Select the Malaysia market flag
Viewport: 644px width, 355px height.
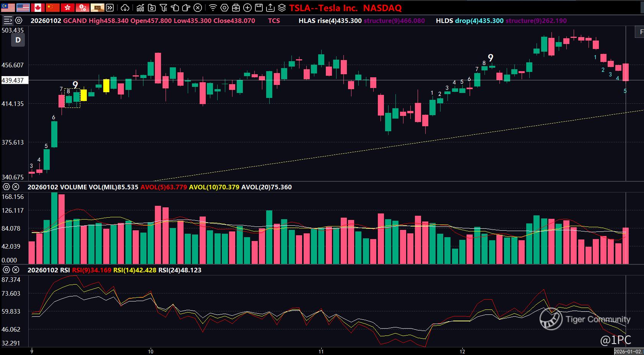(8, 8)
